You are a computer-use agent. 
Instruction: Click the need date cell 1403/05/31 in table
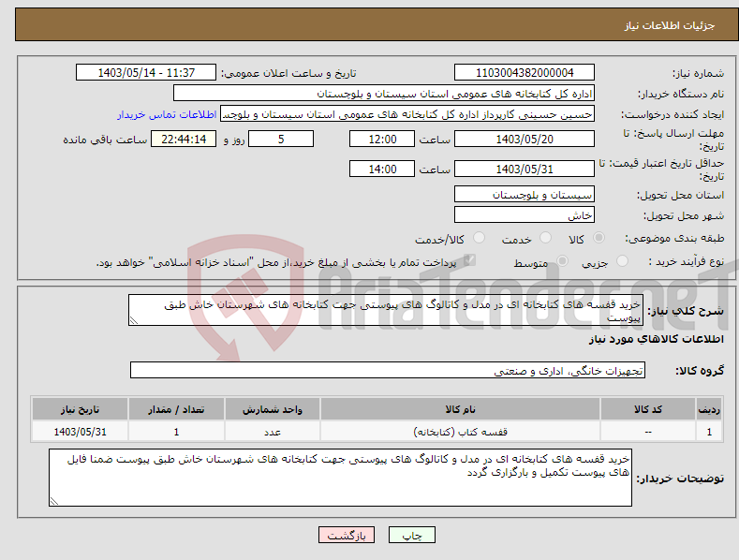pos(81,432)
